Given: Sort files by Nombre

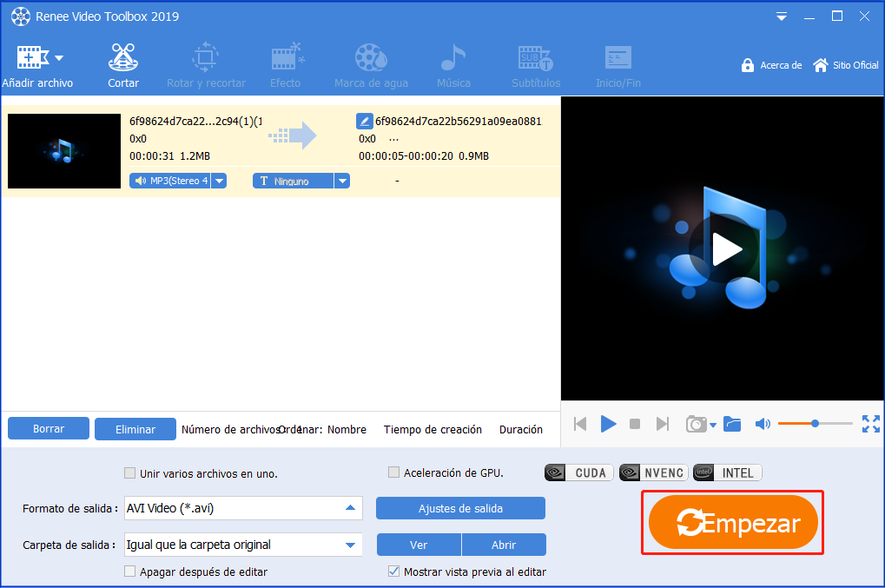Looking at the screenshot, I should coord(347,429).
